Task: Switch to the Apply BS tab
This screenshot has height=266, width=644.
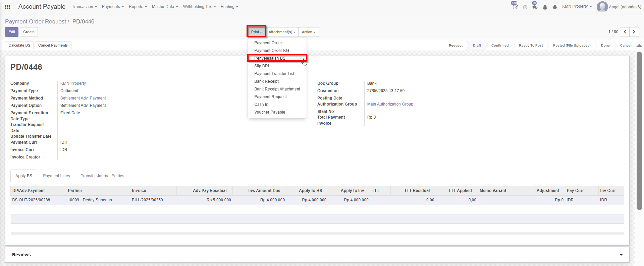Action: (x=24, y=176)
